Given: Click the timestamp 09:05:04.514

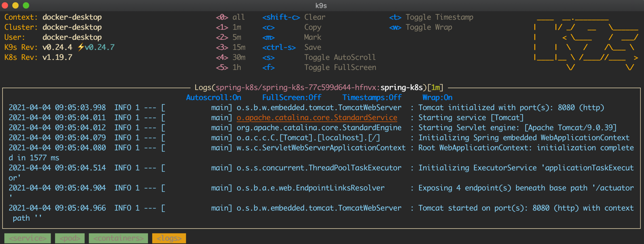Looking at the screenshot, I should click(80, 168).
